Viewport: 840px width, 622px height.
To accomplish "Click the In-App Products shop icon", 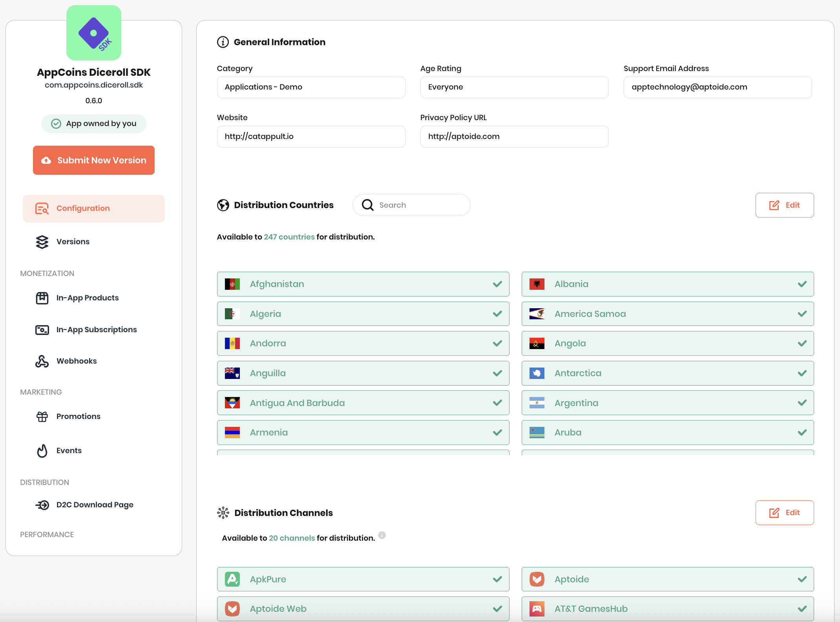I will [x=42, y=298].
